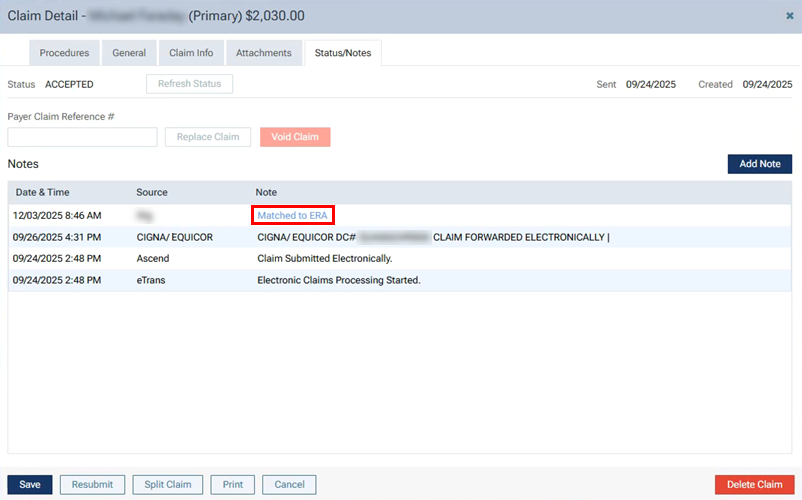Viewport: 802px width, 500px height.
Task: Focus the Payer Claim Reference # field
Action: (x=82, y=137)
